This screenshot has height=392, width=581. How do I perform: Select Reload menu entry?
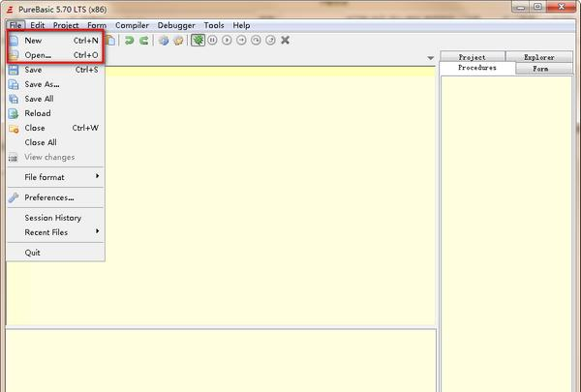pyautogui.click(x=55, y=113)
